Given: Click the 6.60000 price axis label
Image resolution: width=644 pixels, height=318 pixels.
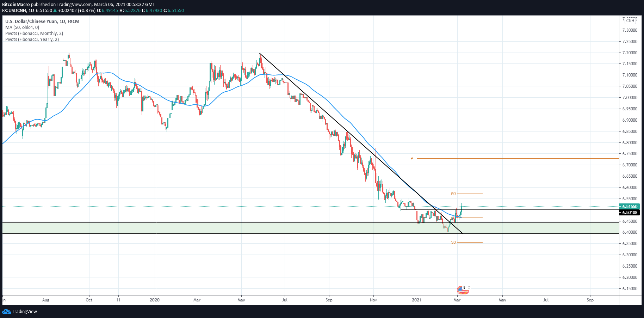Looking at the screenshot, I should (x=630, y=188).
